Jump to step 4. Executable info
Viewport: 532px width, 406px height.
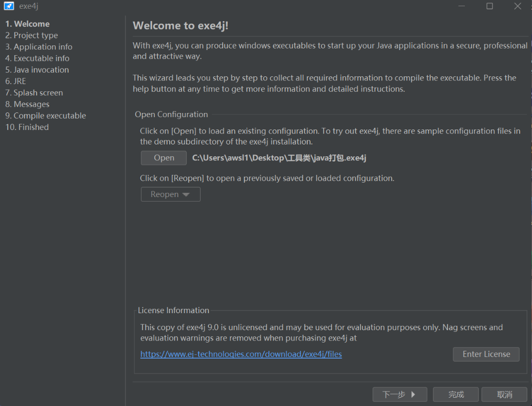37,58
